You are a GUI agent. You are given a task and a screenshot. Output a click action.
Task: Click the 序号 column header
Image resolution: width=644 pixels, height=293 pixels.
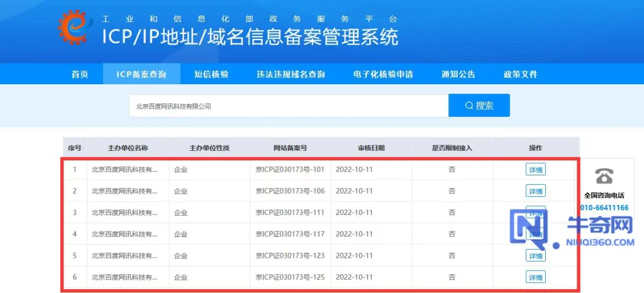pos(74,148)
